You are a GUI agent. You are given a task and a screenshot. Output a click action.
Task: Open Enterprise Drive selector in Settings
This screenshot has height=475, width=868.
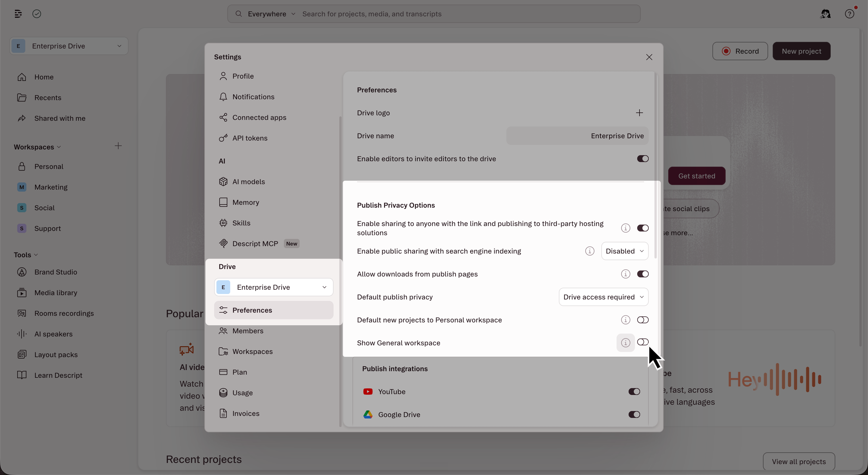point(274,287)
